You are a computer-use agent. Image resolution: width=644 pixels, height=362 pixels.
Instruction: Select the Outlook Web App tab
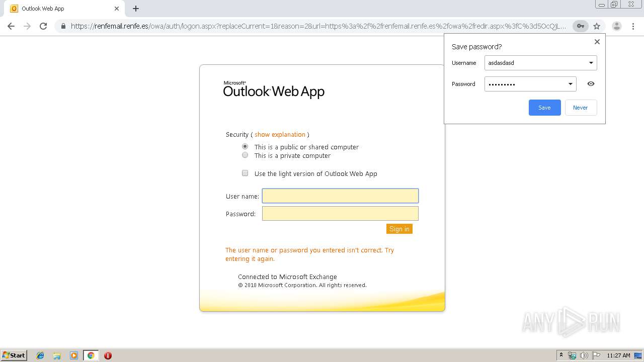65,9
